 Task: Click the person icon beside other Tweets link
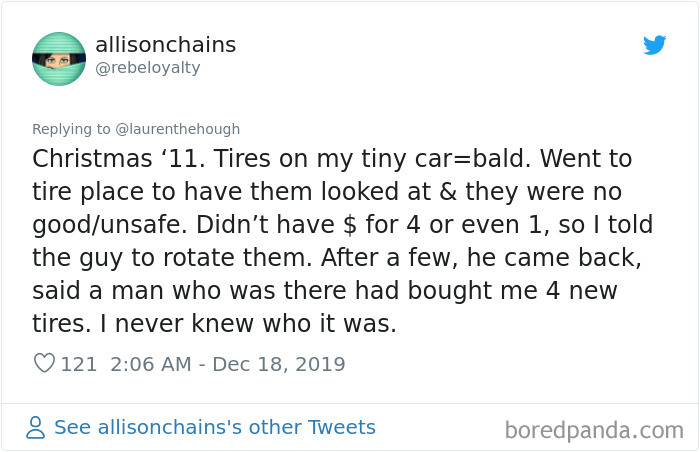click(36, 428)
